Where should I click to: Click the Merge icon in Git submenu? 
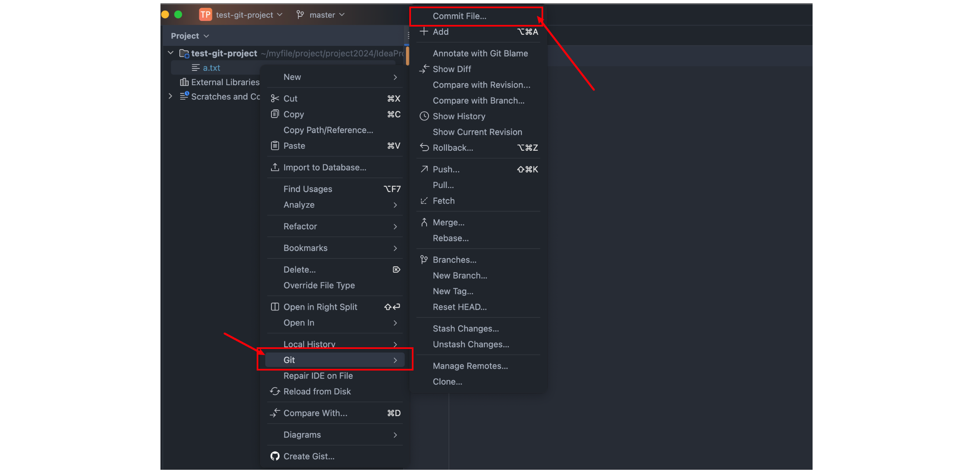pyautogui.click(x=424, y=222)
